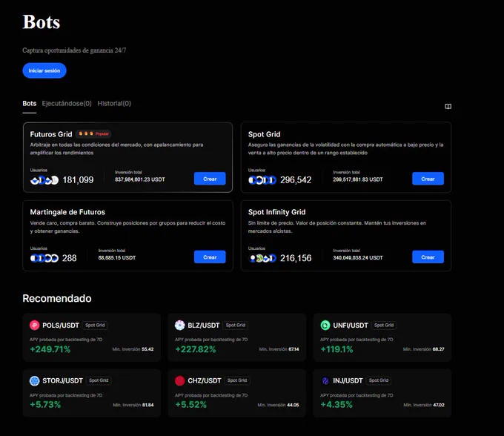Click the Martingale de Futuros title
The image size is (504, 436).
pos(67,212)
